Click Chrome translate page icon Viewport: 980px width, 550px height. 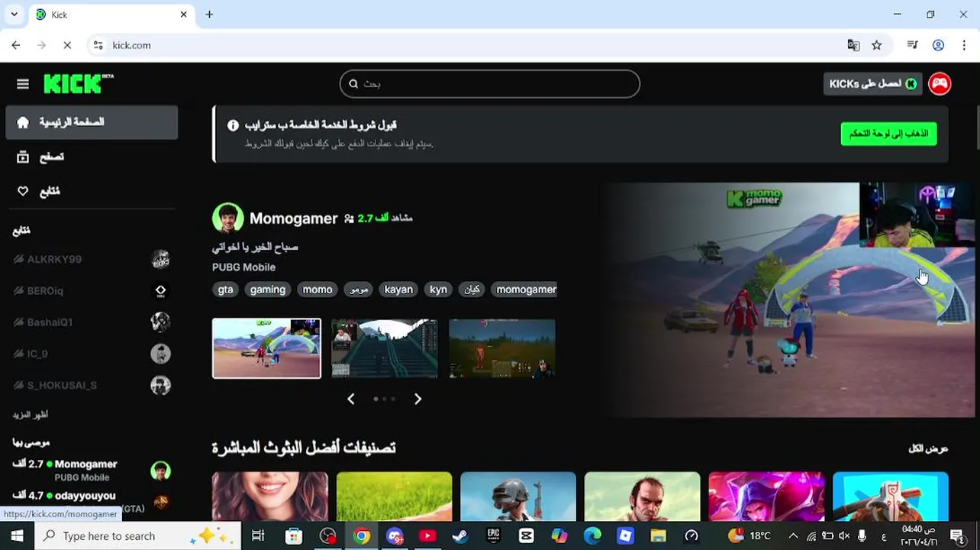(853, 45)
